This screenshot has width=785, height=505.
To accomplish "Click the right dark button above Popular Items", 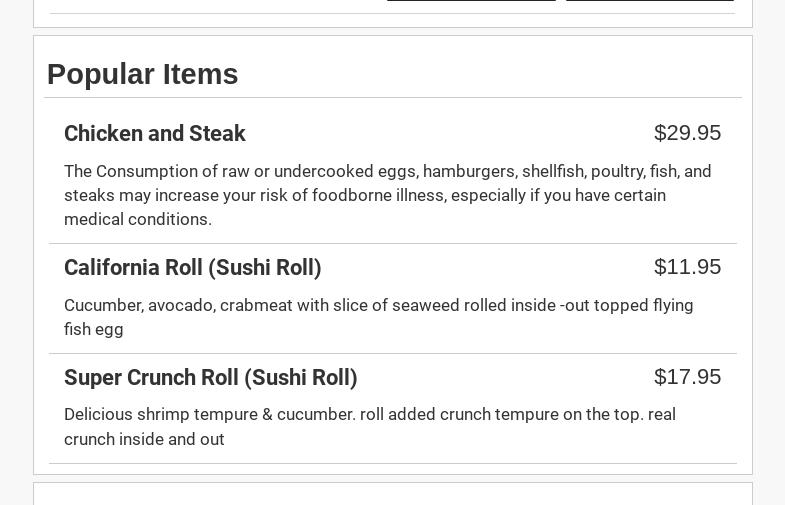I will 650,1.
